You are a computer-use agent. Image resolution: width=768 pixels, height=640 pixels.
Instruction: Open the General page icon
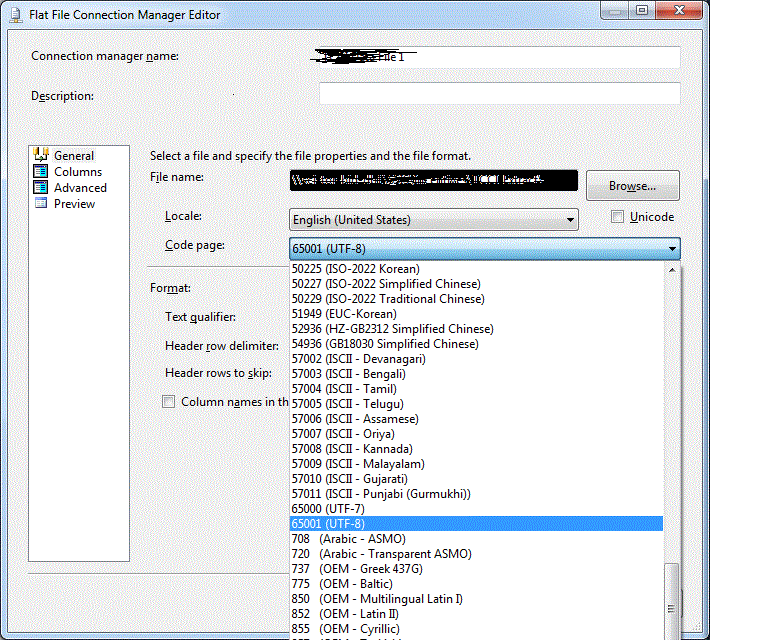click(x=41, y=155)
